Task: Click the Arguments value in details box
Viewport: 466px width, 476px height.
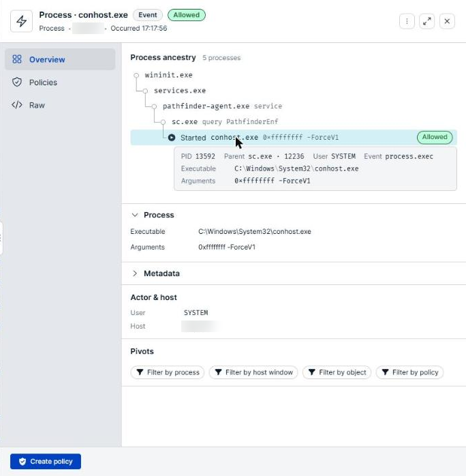Action: (x=273, y=181)
